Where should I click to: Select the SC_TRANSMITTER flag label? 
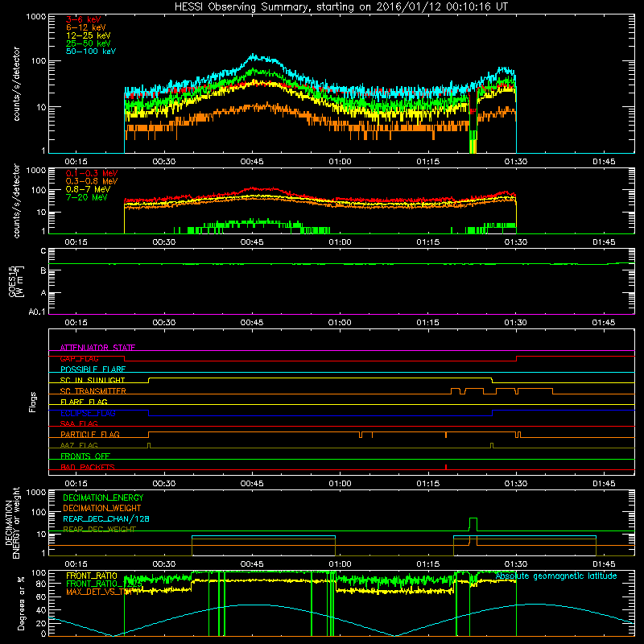pos(93,391)
